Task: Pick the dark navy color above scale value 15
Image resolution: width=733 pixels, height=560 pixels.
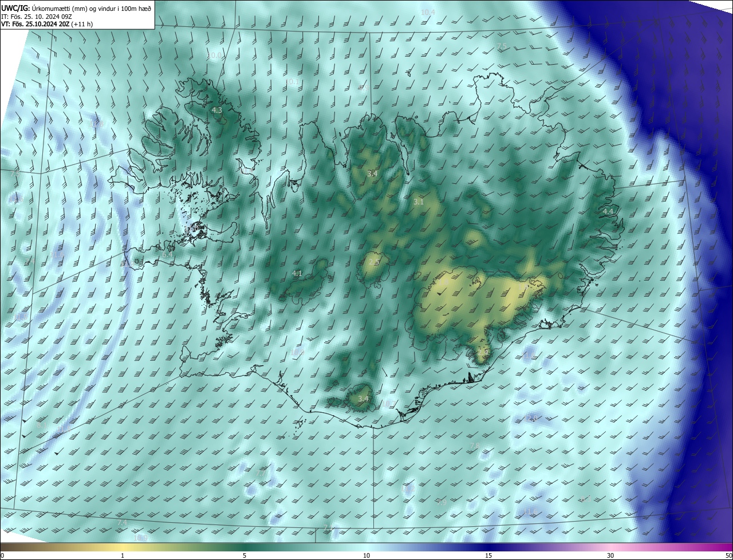Action: tap(488, 547)
